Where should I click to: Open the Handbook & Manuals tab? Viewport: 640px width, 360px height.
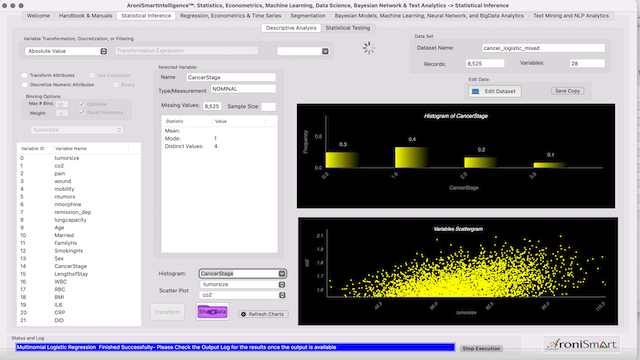pos(85,16)
